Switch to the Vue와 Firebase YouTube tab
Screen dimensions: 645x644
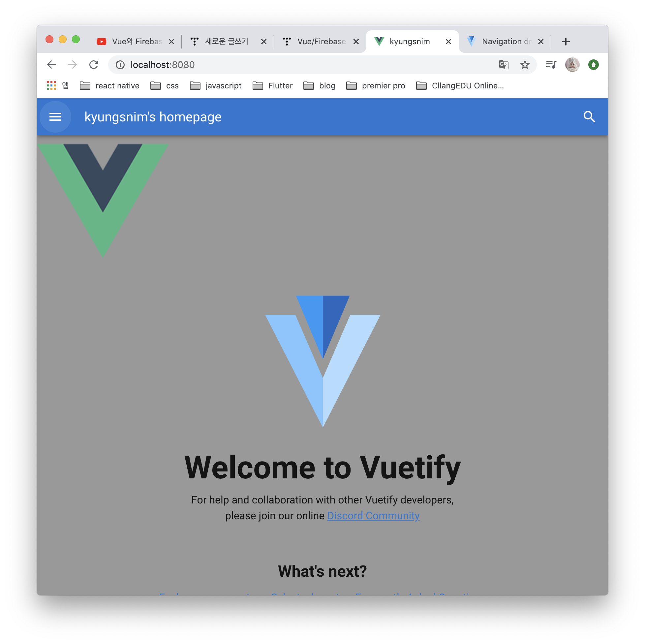pyautogui.click(x=135, y=42)
